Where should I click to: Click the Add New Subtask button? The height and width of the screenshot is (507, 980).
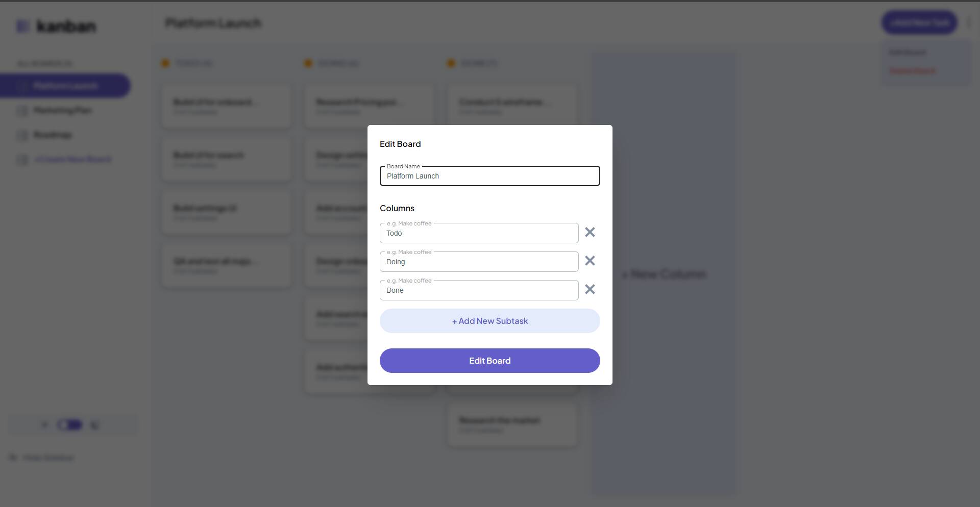[489, 321]
